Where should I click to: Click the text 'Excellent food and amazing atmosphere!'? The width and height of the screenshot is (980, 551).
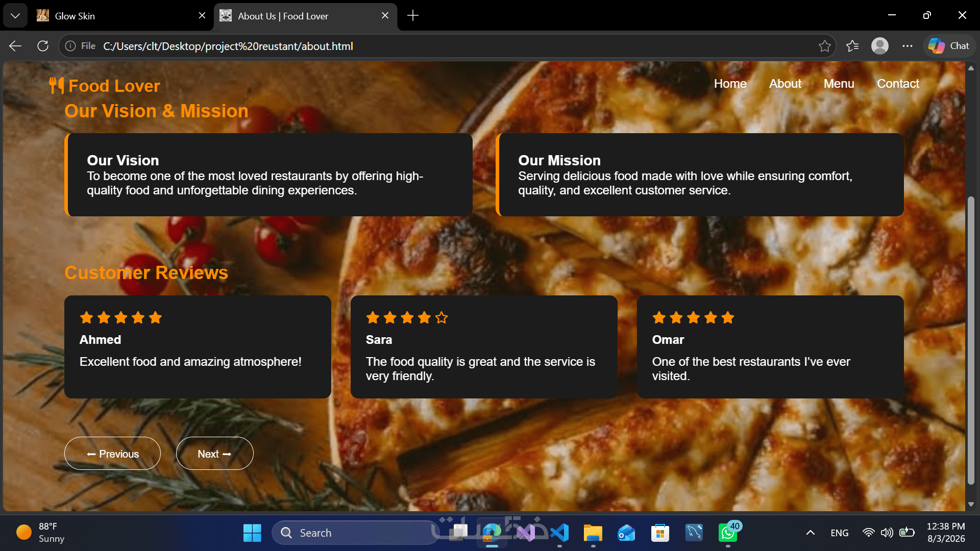pos(190,362)
